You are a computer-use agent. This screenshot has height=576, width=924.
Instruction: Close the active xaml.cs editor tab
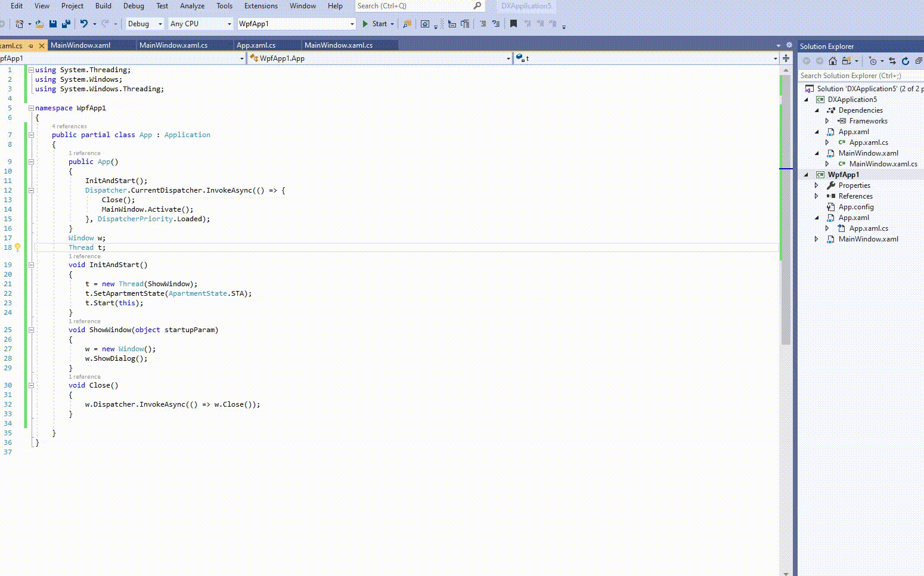point(41,45)
